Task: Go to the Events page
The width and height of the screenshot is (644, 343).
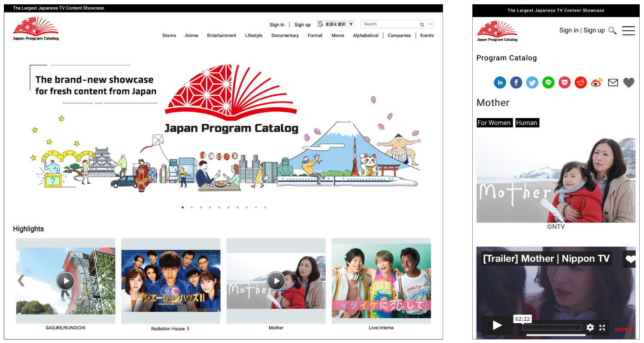Action: [427, 36]
